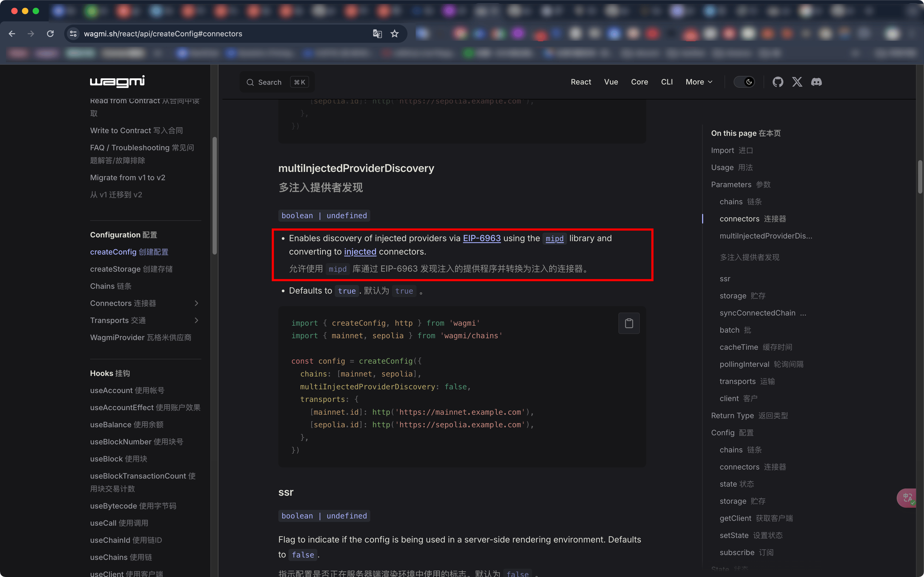This screenshot has width=924, height=577.
Task: Jump to Return Type in page outline
Action: (749, 416)
